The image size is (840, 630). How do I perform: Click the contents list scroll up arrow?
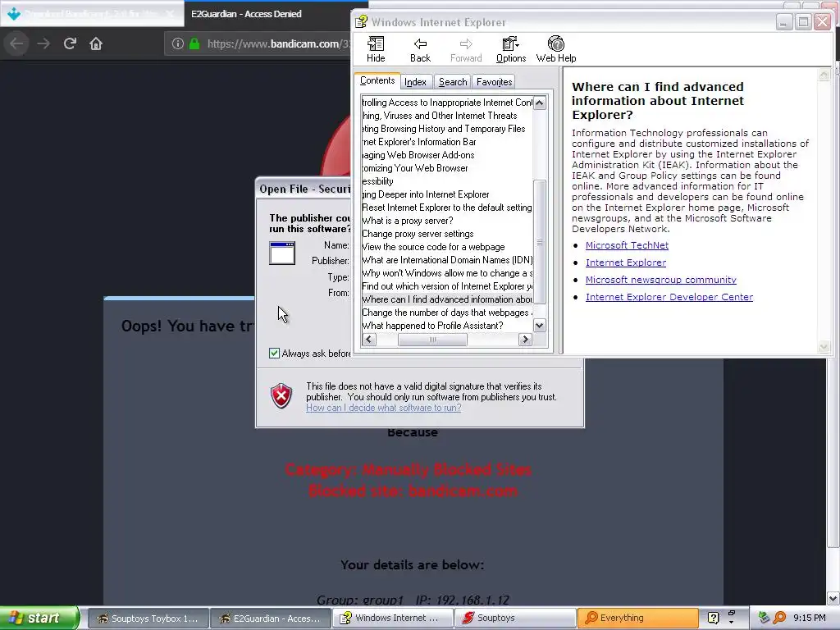click(x=540, y=103)
